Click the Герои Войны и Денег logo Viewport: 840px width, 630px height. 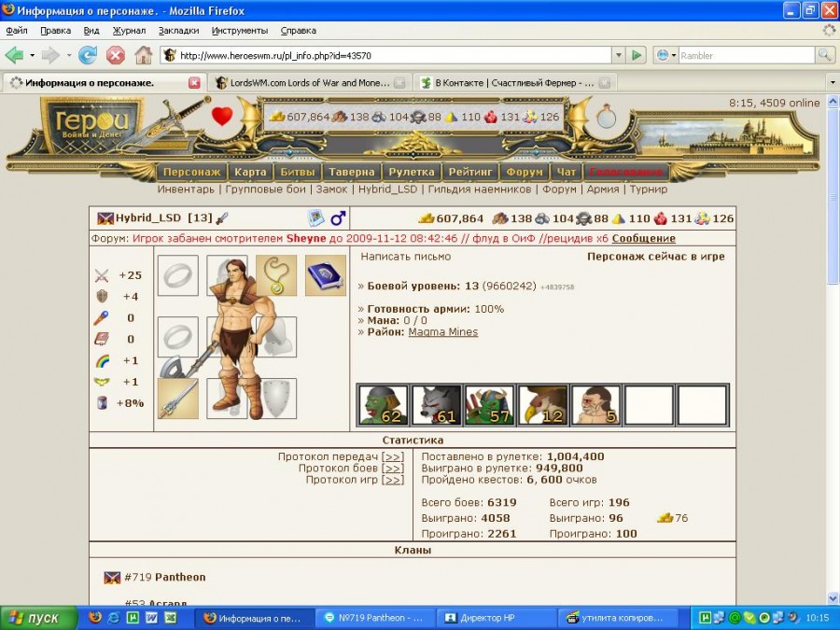tap(92, 125)
